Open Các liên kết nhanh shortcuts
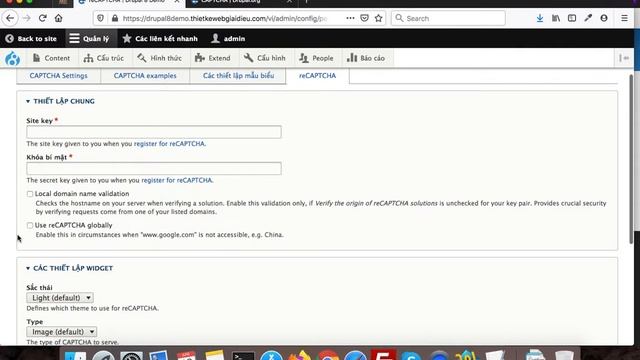640x360 pixels. pyautogui.click(x=160, y=39)
